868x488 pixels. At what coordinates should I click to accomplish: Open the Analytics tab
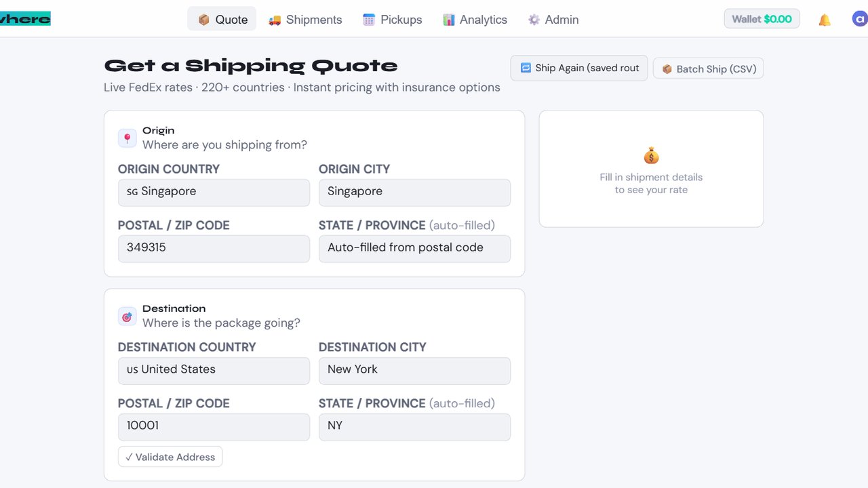click(x=475, y=20)
